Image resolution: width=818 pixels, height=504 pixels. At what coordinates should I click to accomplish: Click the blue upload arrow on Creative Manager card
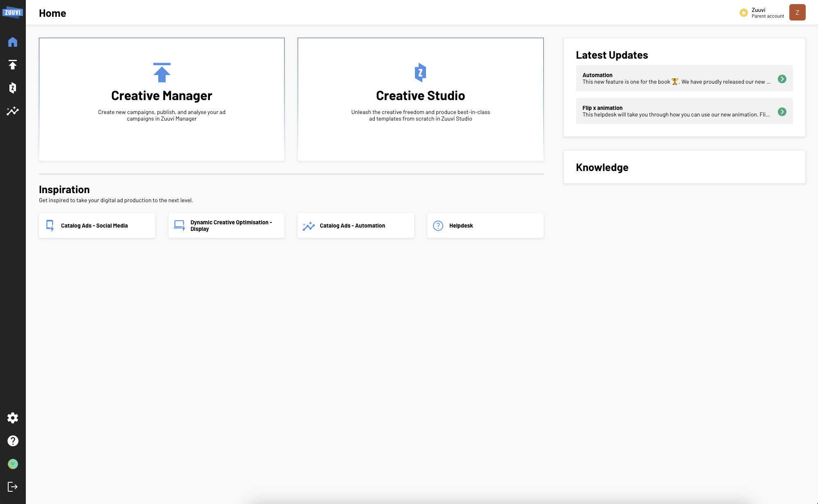(x=162, y=73)
